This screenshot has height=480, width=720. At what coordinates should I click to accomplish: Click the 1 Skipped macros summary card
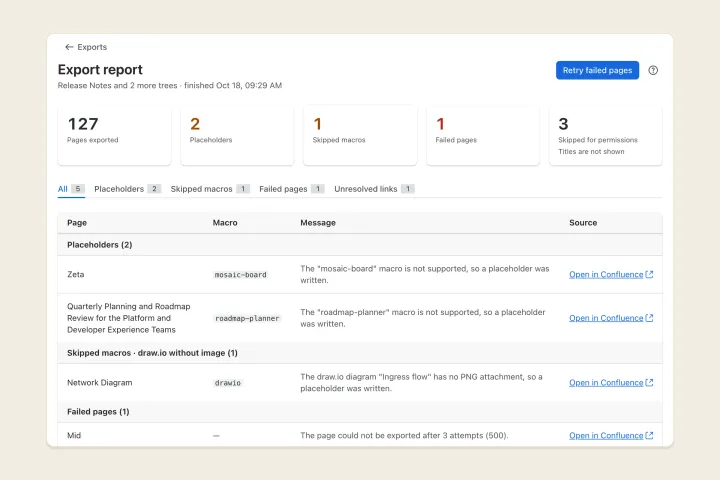point(360,136)
